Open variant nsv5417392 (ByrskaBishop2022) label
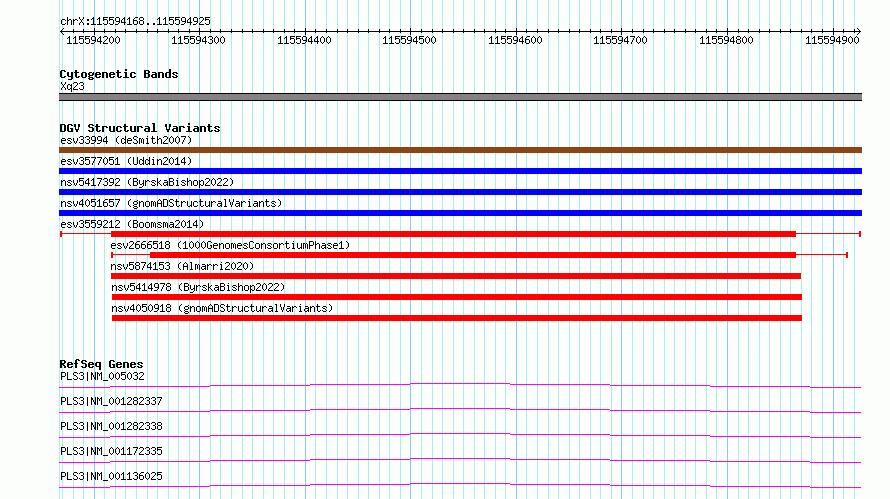Image resolution: width=890 pixels, height=499 pixels. [x=147, y=182]
